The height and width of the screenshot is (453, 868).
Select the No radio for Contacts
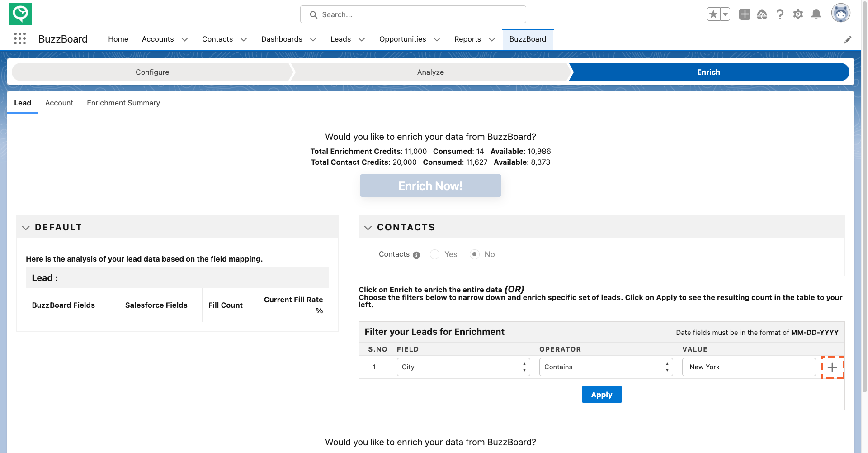474,254
